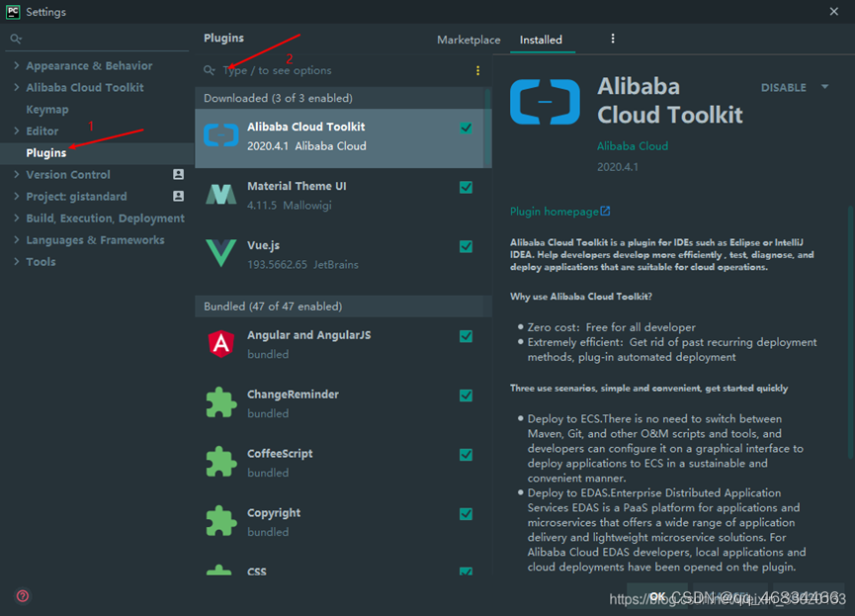Open the Plugin homepage link

(560, 212)
